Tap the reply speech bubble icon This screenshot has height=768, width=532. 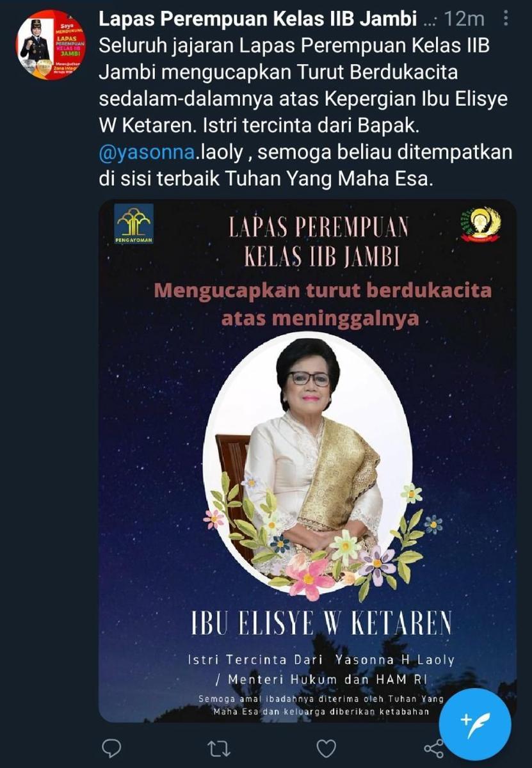tap(112, 748)
